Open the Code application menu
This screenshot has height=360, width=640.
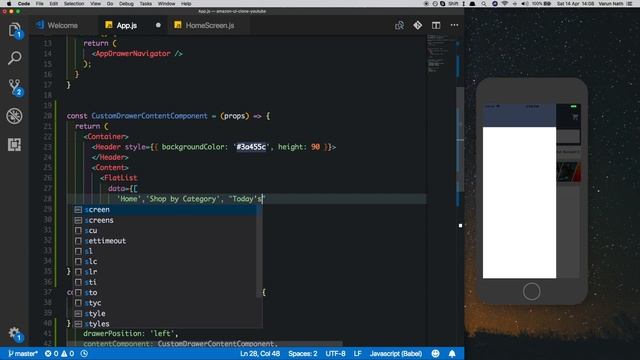24,4
